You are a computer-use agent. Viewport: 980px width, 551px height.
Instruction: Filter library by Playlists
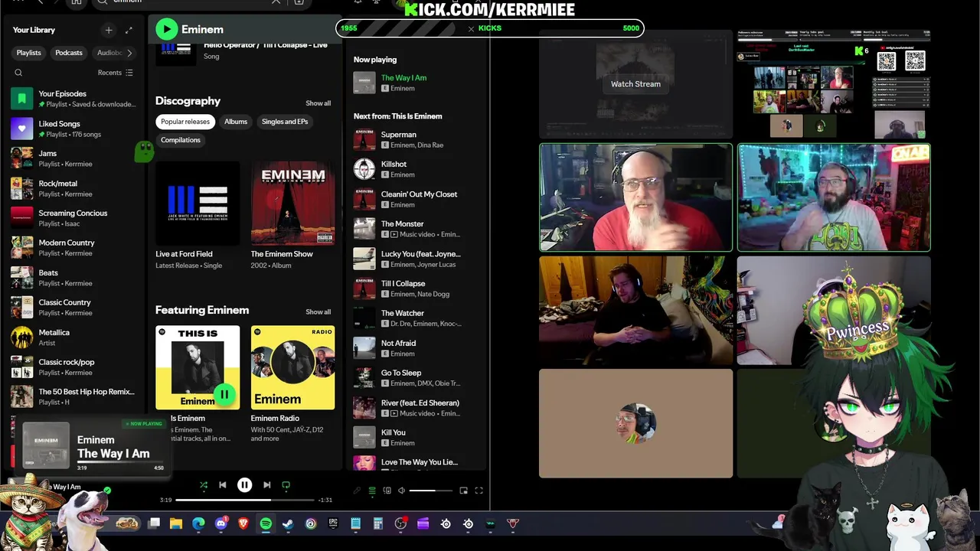(29, 53)
